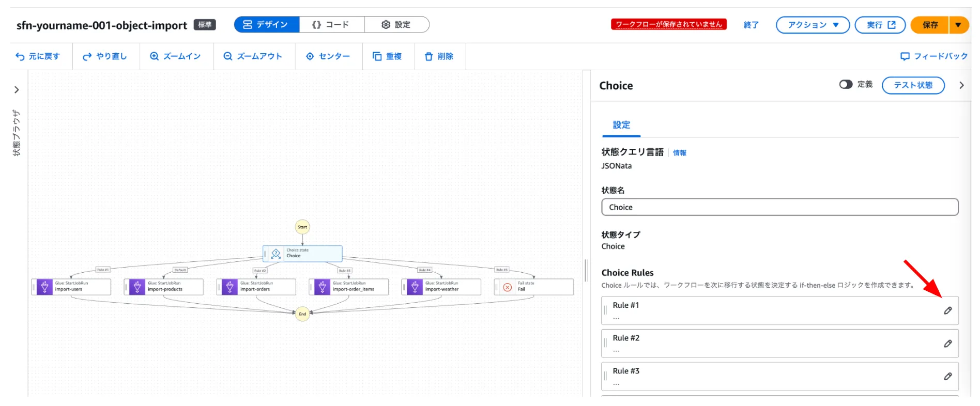Click the pencil edit icon for Rule #1
Screen dimensions: 980x406
coord(947,310)
